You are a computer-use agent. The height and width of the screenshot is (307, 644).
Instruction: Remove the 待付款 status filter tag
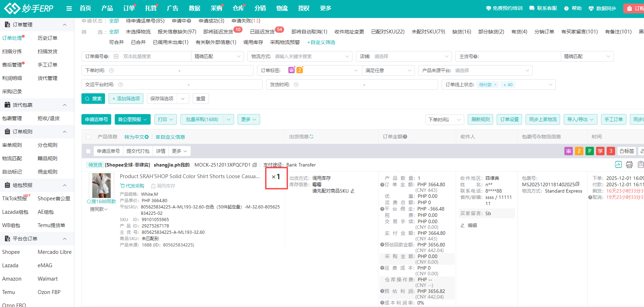495,84
